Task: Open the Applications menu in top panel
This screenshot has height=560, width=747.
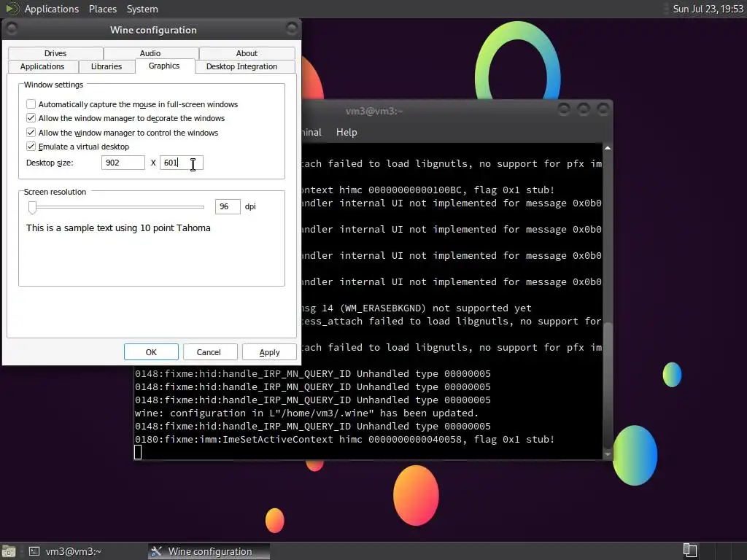Action: tap(52, 9)
